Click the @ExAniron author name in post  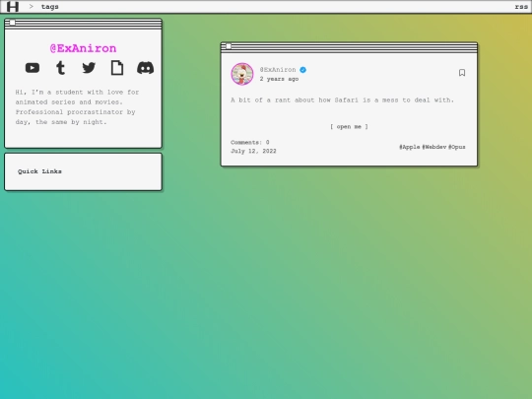coord(278,70)
